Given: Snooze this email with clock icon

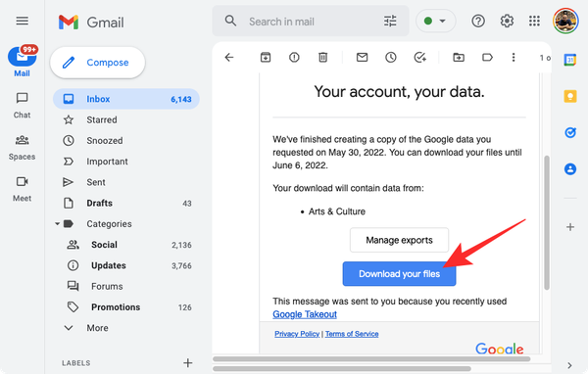Looking at the screenshot, I should point(391,58).
